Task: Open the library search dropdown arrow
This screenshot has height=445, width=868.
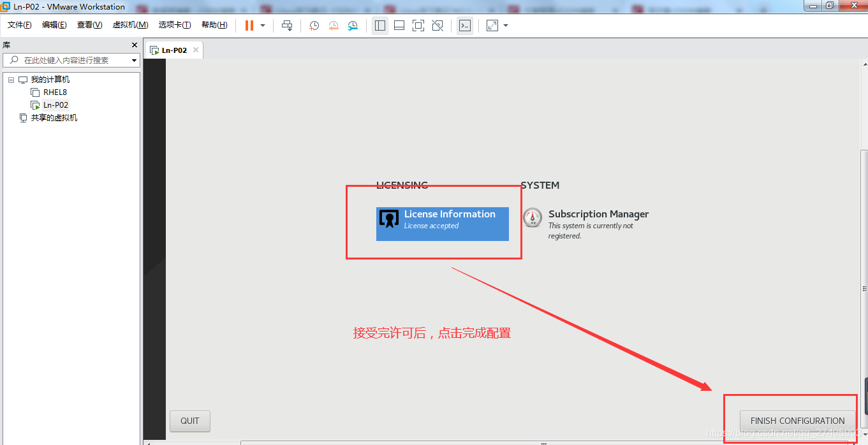Action: click(x=135, y=61)
